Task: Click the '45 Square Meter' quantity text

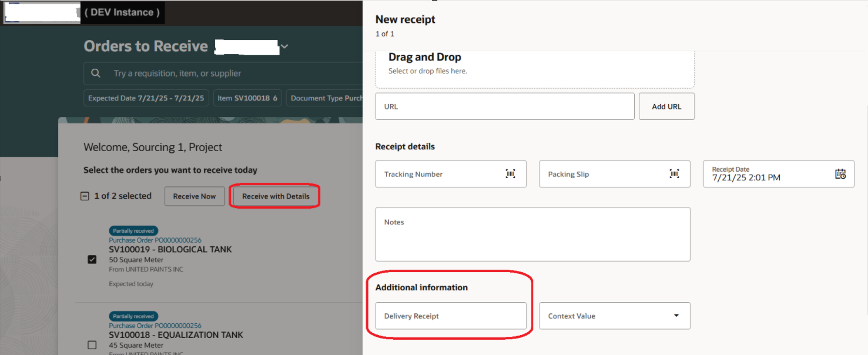Action: point(136,346)
